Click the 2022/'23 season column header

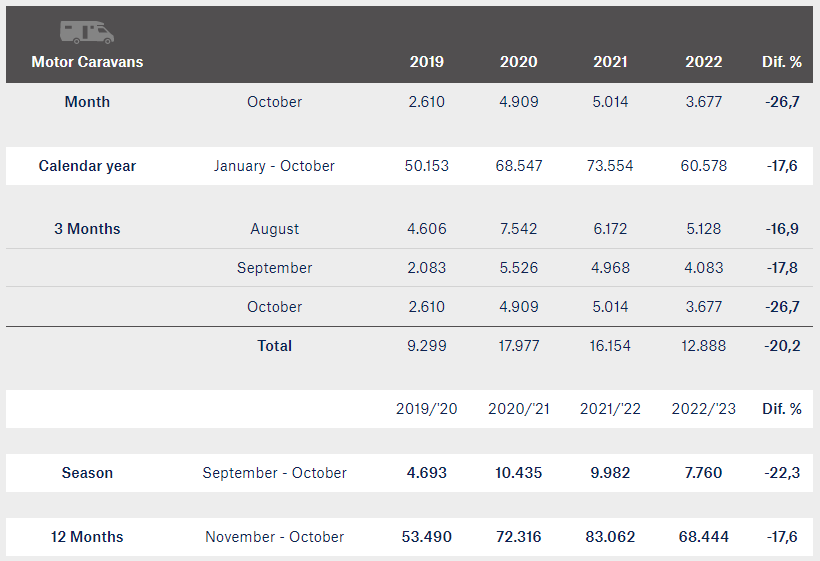pyautogui.click(x=703, y=408)
